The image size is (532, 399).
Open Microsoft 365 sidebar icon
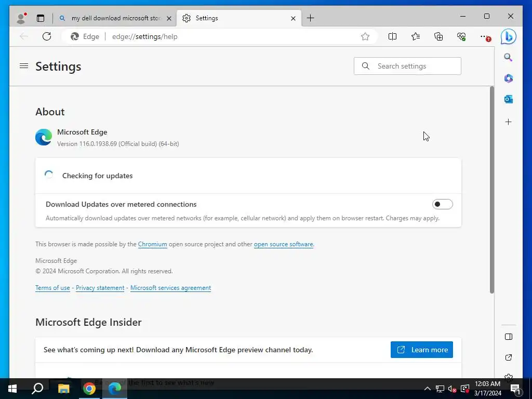[x=508, y=78]
